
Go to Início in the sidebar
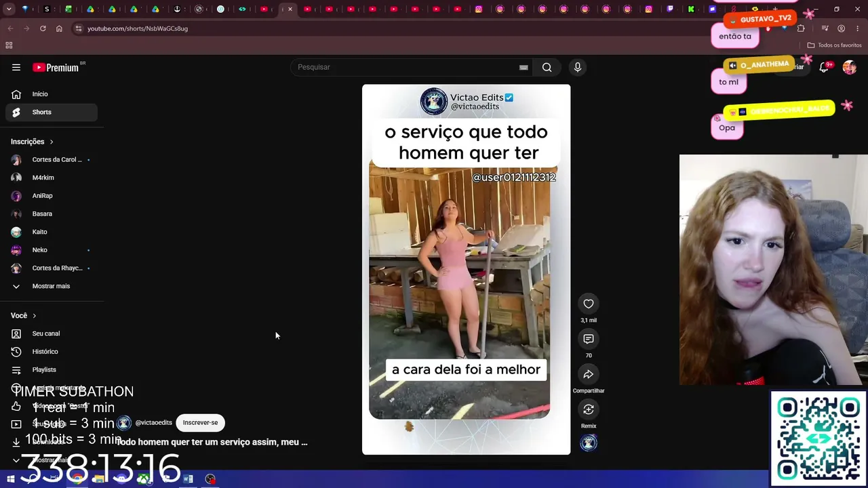click(x=52, y=94)
